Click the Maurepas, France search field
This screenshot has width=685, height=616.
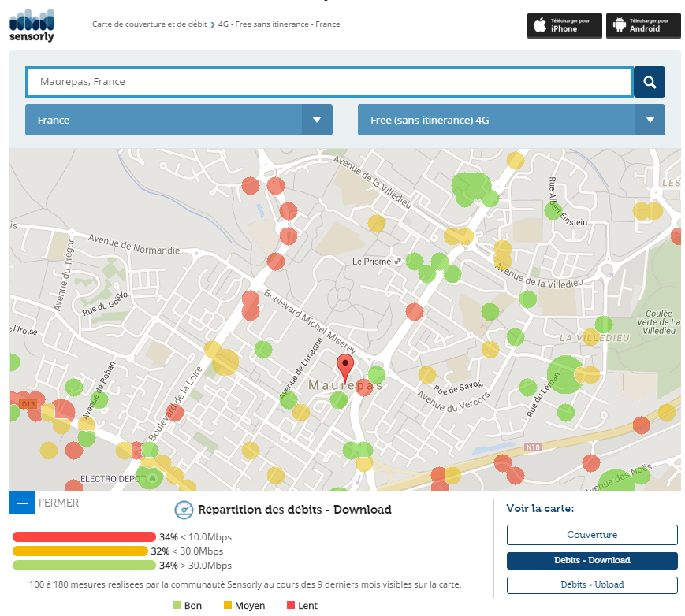point(329,82)
